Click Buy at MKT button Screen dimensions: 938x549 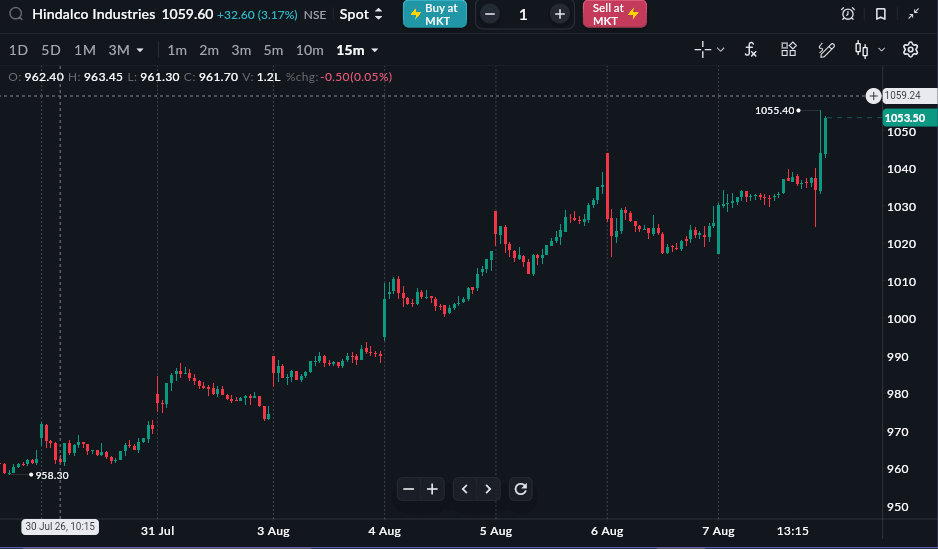click(435, 14)
